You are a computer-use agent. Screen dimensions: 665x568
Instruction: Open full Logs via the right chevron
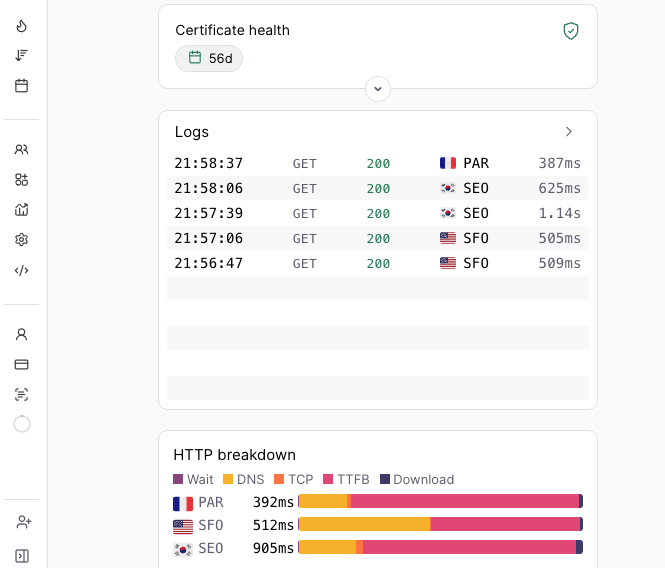click(569, 132)
